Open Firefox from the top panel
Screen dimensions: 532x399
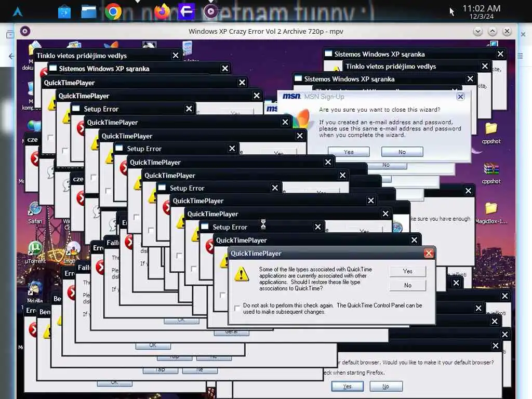pos(162,11)
